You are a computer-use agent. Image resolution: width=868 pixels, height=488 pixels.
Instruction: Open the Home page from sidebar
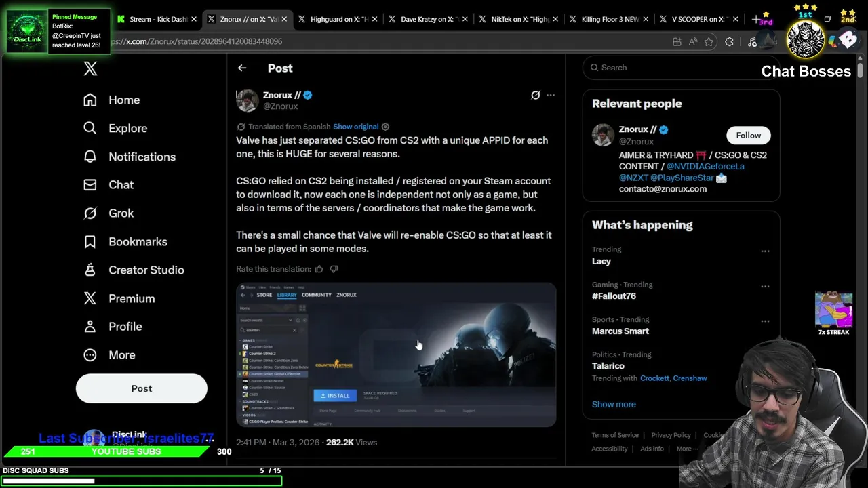[111, 100]
